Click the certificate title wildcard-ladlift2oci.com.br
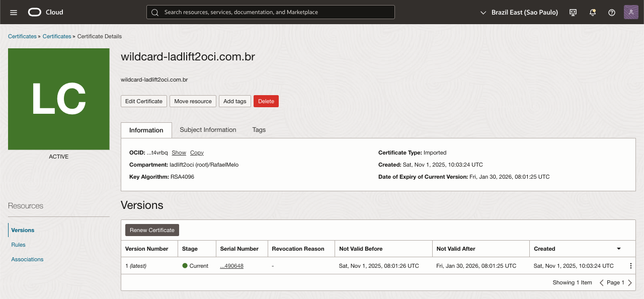644x299 pixels. click(188, 56)
